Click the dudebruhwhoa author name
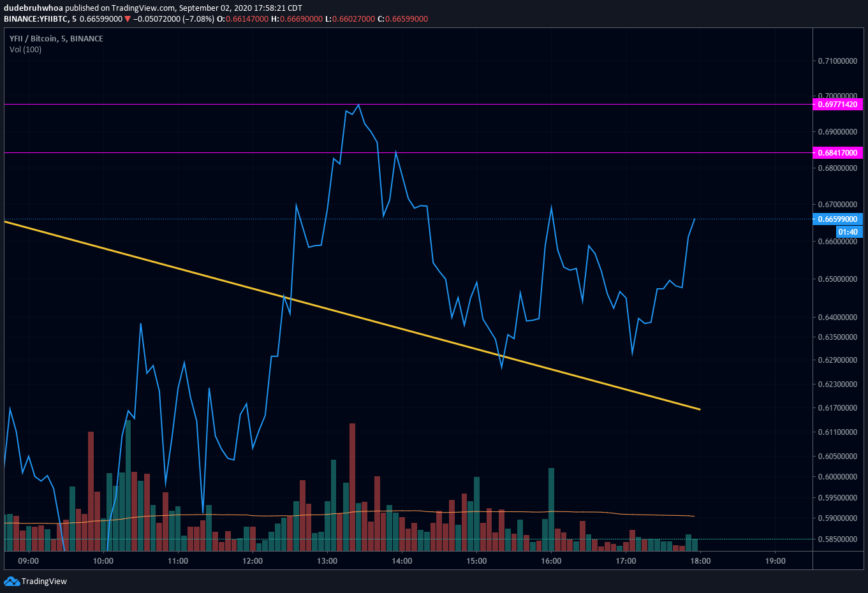Image resolution: width=868 pixels, height=593 pixels. coord(33,8)
